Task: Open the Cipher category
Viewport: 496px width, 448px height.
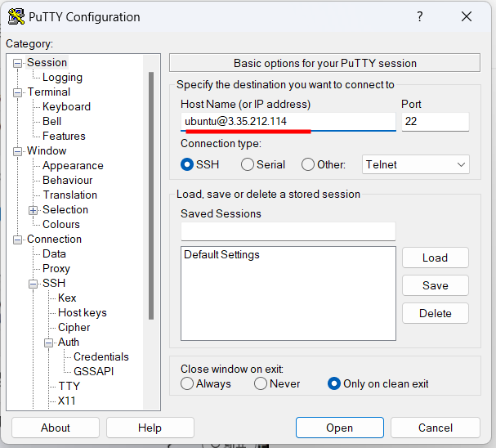Action: pos(74,328)
